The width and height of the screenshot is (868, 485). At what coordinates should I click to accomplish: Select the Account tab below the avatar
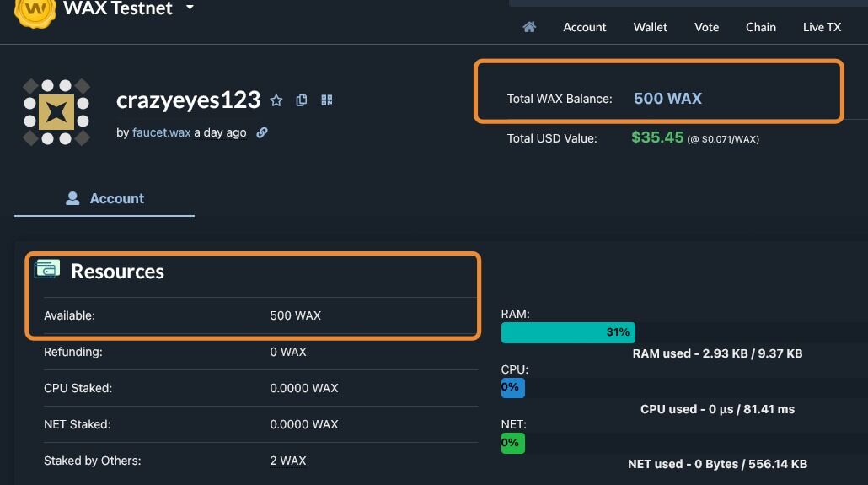(x=104, y=198)
